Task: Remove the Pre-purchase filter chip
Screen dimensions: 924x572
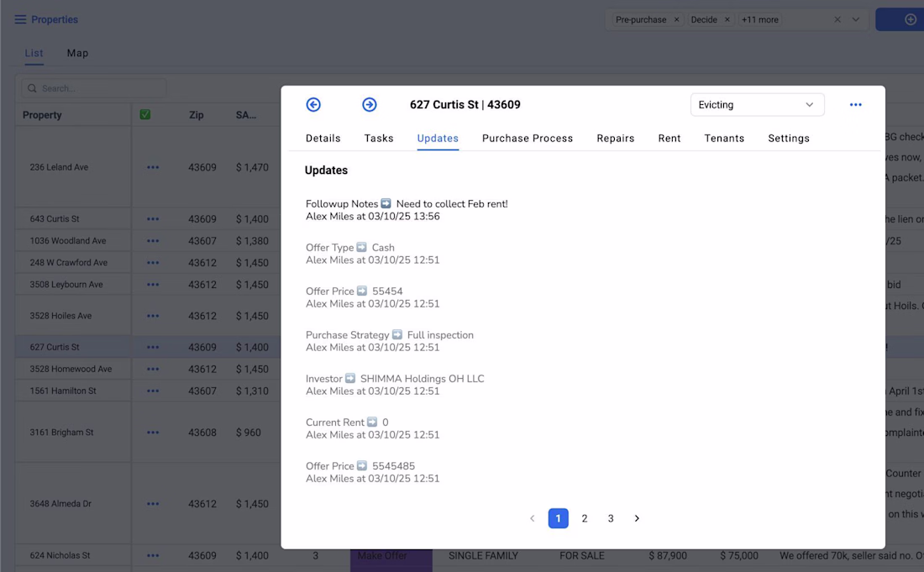Action: [x=676, y=19]
